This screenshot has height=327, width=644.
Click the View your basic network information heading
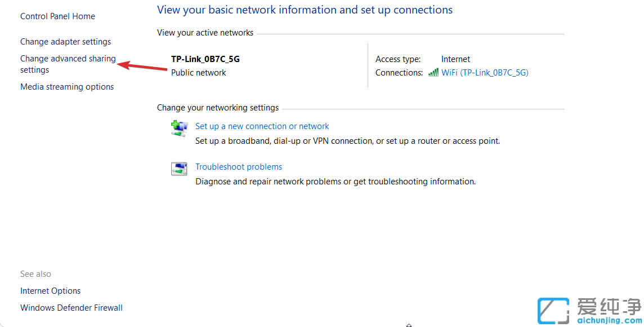pos(305,10)
